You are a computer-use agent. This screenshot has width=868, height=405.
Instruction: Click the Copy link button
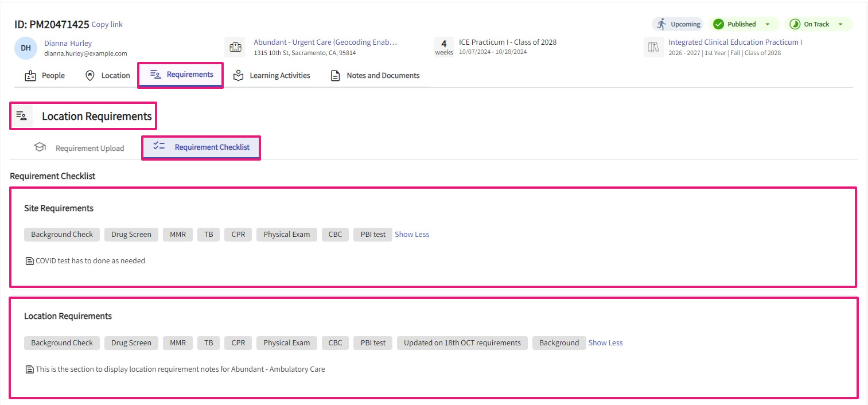(107, 25)
